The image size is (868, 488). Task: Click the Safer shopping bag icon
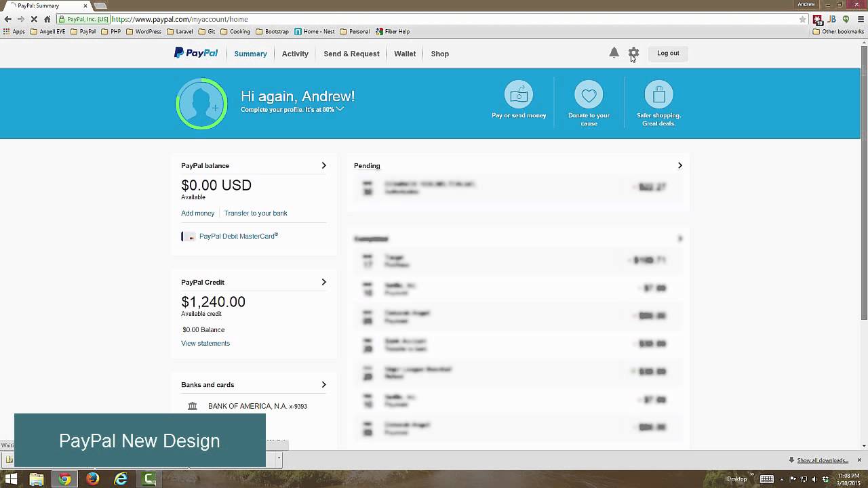coord(658,95)
